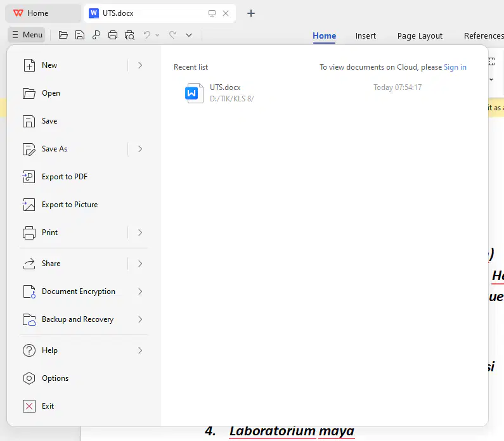Expand the Save As submenu arrow
Image resolution: width=504 pixels, height=441 pixels.
[x=140, y=149]
